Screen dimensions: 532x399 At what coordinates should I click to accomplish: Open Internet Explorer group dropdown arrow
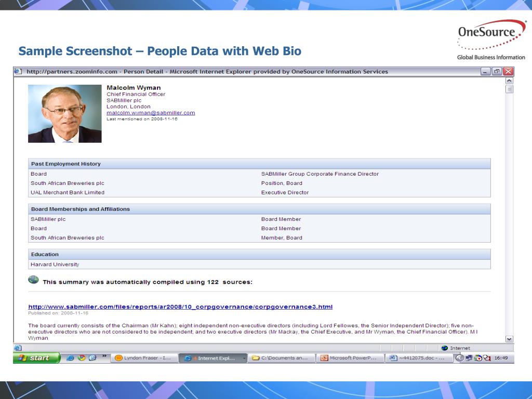244,358
